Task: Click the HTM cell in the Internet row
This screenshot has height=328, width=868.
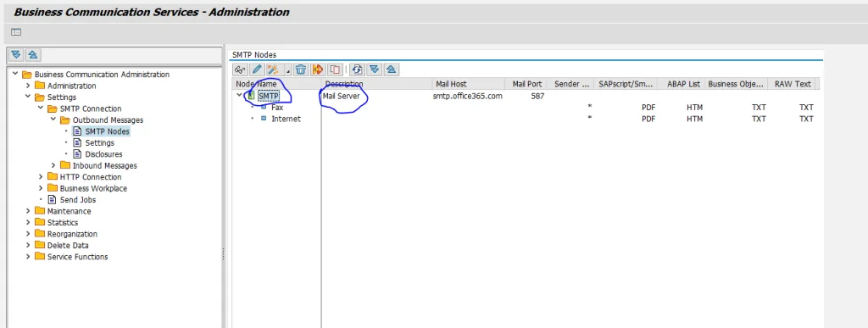Action: click(x=695, y=119)
